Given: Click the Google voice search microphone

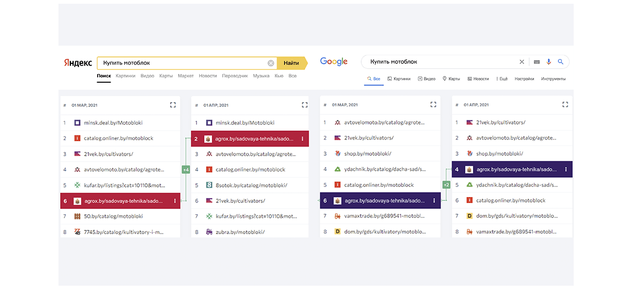Looking at the screenshot, I should [548, 62].
